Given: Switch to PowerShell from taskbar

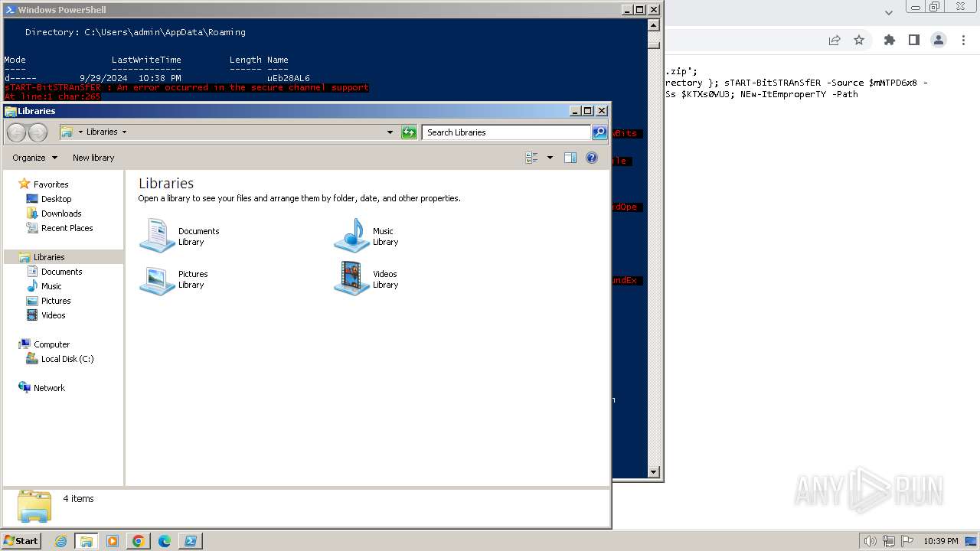Looking at the screenshot, I should coord(191,541).
